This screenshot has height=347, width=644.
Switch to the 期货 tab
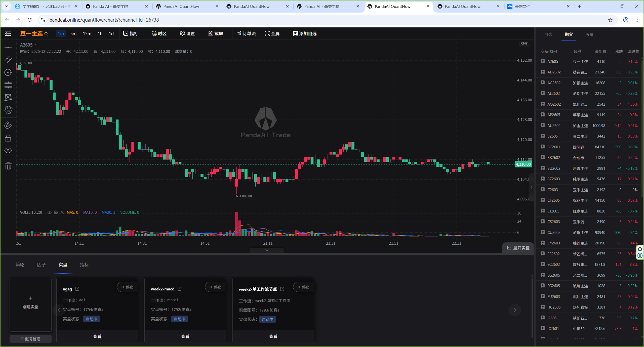tap(569, 34)
